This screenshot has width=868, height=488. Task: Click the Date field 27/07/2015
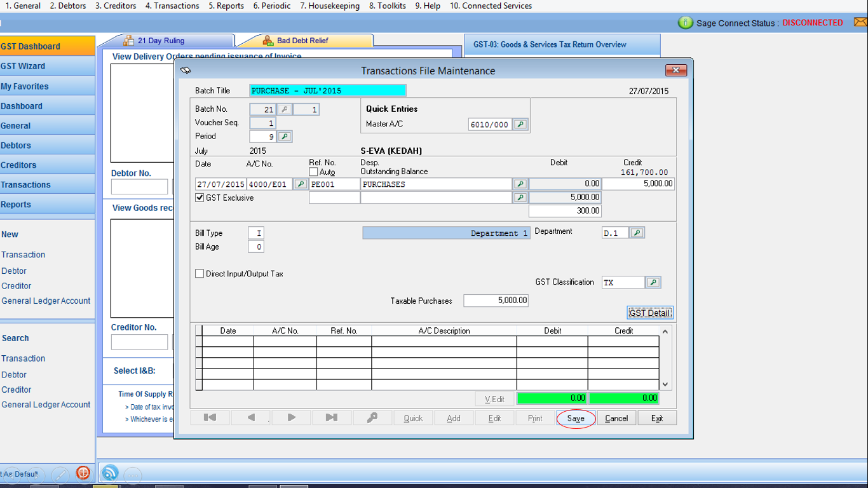[220, 184]
